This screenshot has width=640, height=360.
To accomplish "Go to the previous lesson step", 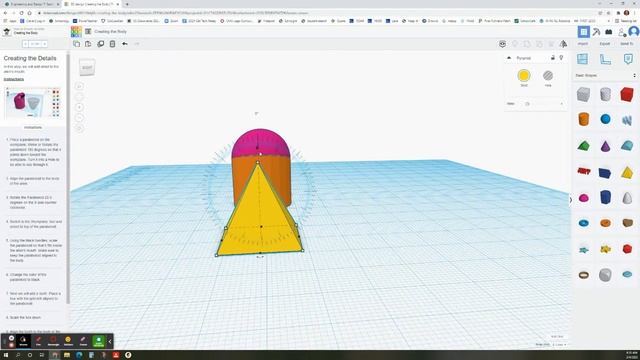I will [x=26, y=44].
